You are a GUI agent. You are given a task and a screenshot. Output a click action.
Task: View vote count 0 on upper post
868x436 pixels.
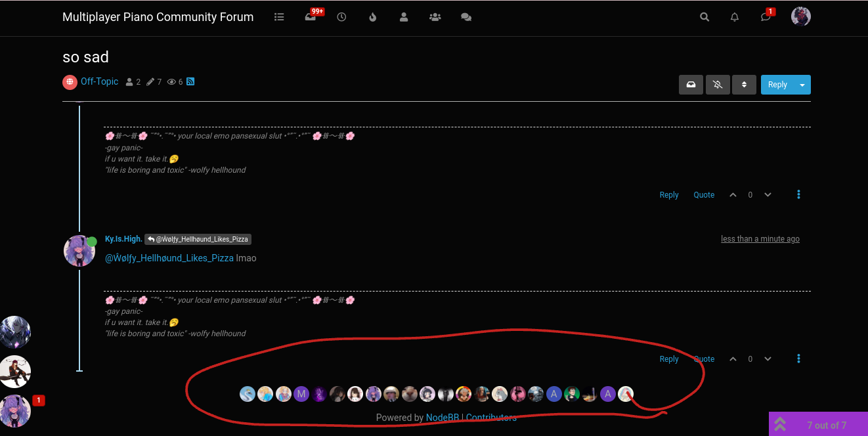pos(750,195)
